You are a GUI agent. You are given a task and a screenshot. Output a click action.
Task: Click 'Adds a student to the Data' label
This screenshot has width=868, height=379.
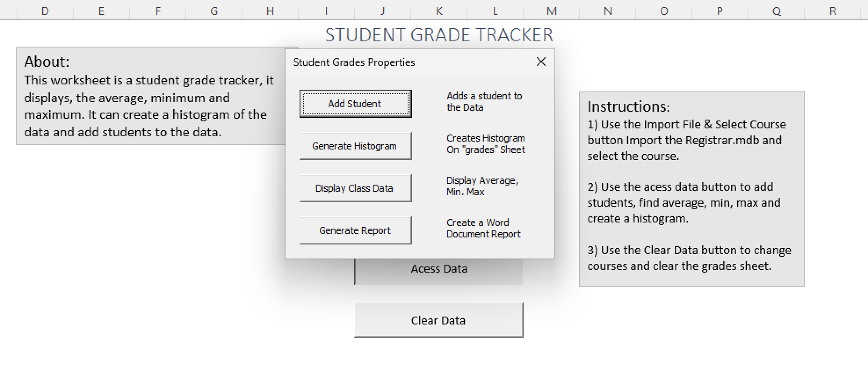click(484, 102)
